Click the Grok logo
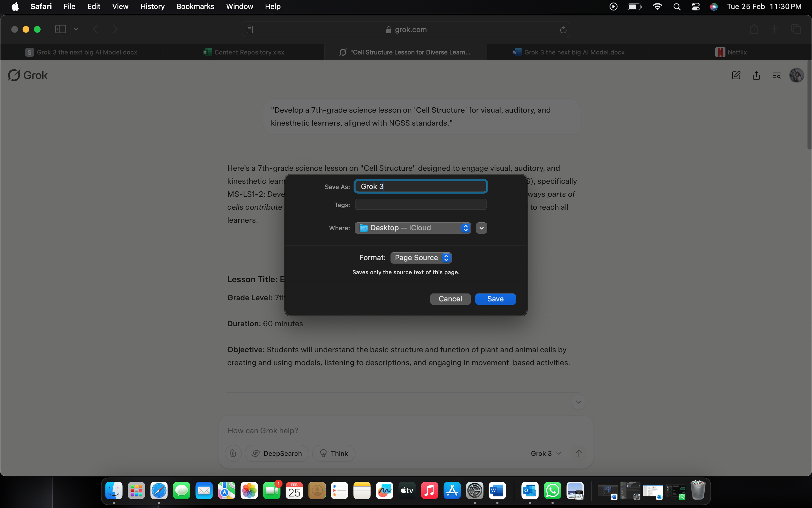This screenshot has width=812, height=508. 27,75
